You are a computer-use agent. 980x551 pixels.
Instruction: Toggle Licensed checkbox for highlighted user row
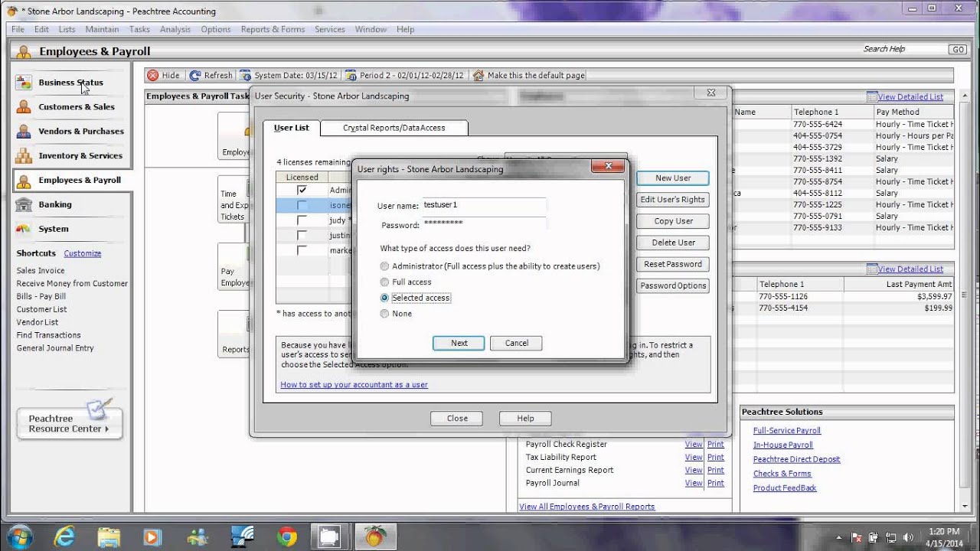tap(302, 205)
